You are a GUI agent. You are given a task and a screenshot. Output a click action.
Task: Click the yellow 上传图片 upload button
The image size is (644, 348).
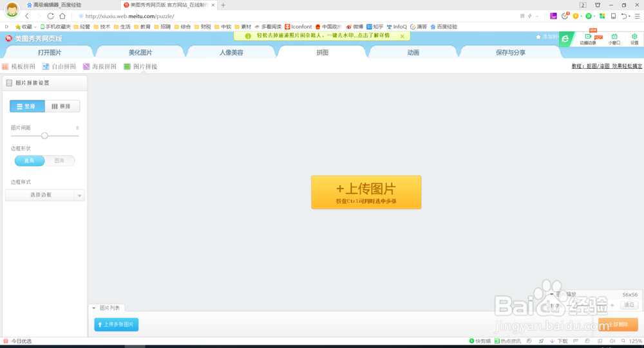pos(366,192)
